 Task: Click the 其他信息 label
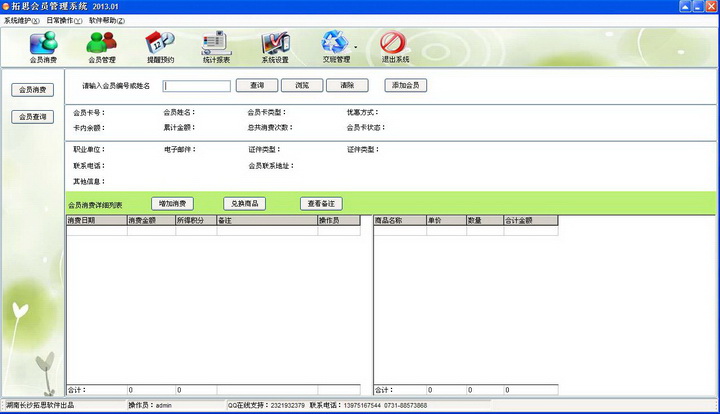pos(89,182)
